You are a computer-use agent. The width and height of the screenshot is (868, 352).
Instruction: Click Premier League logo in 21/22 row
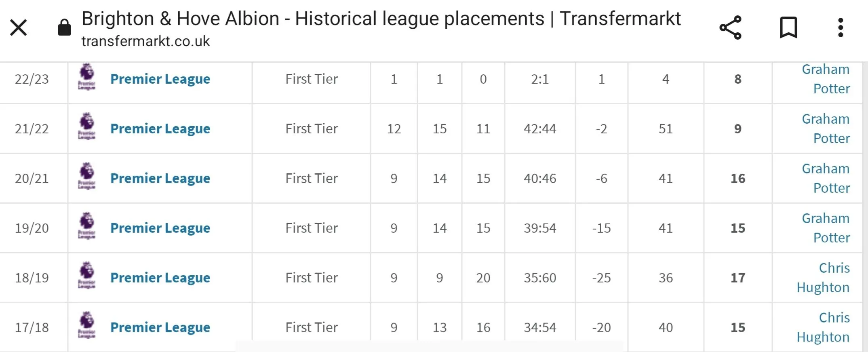[x=86, y=127]
